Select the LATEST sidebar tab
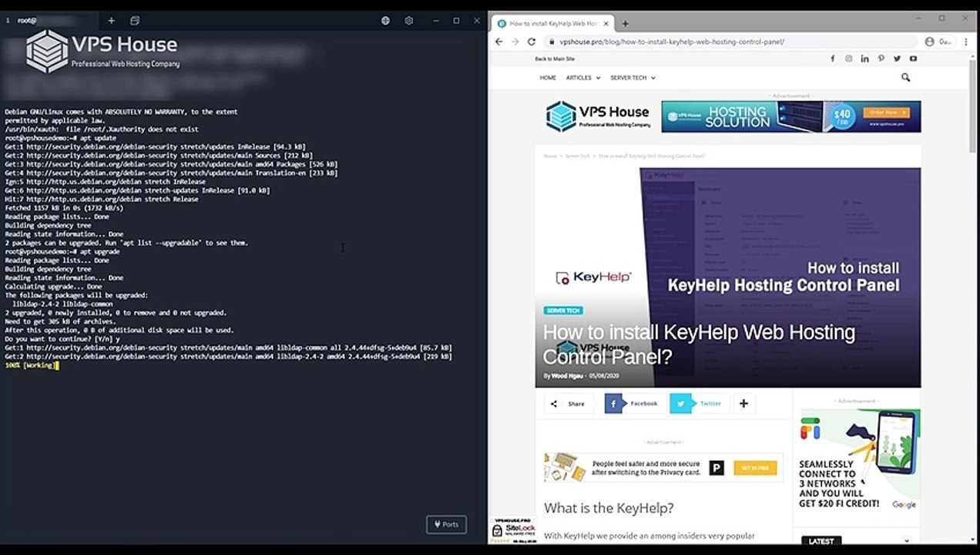The image size is (980, 555). [x=821, y=540]
